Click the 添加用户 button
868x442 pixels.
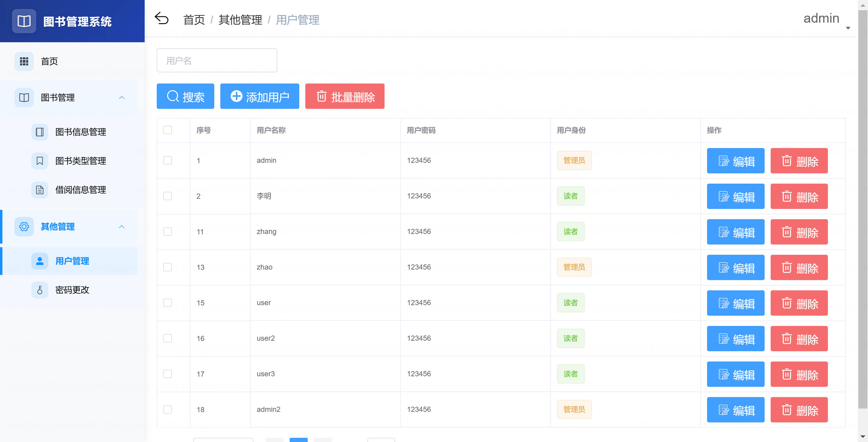[260, 96]
